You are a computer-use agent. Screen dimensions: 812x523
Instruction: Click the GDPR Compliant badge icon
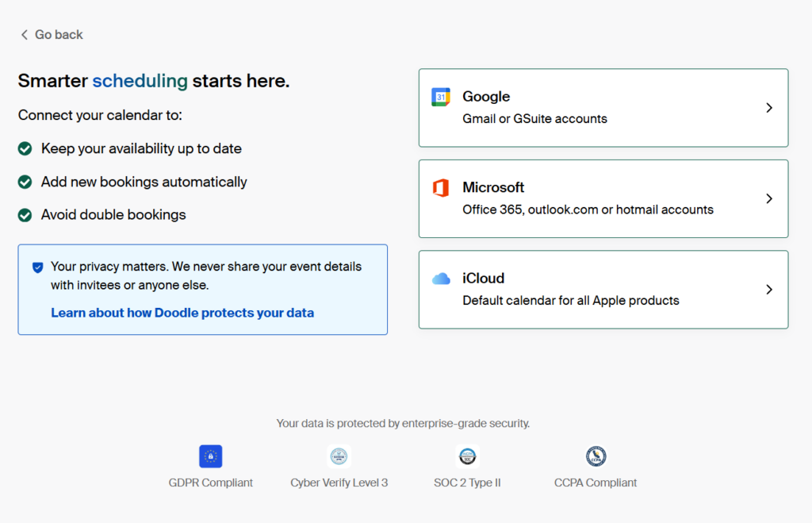point(210,456)
